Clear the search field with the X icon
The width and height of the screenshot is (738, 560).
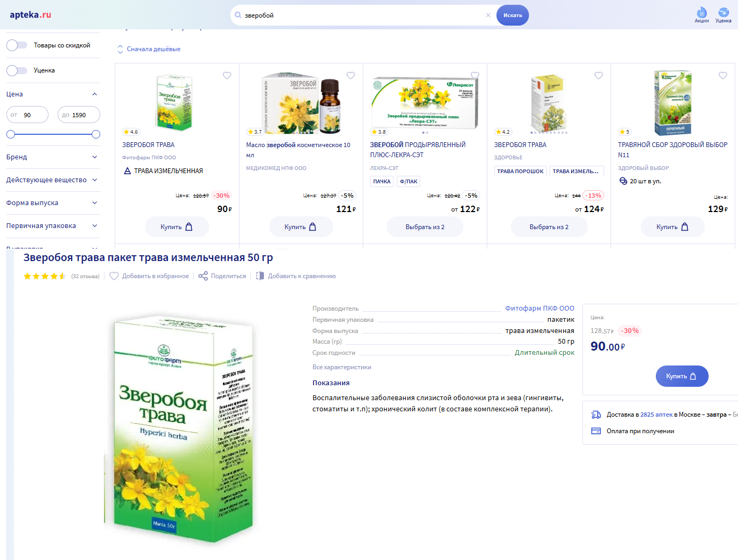tap(488, 15)
